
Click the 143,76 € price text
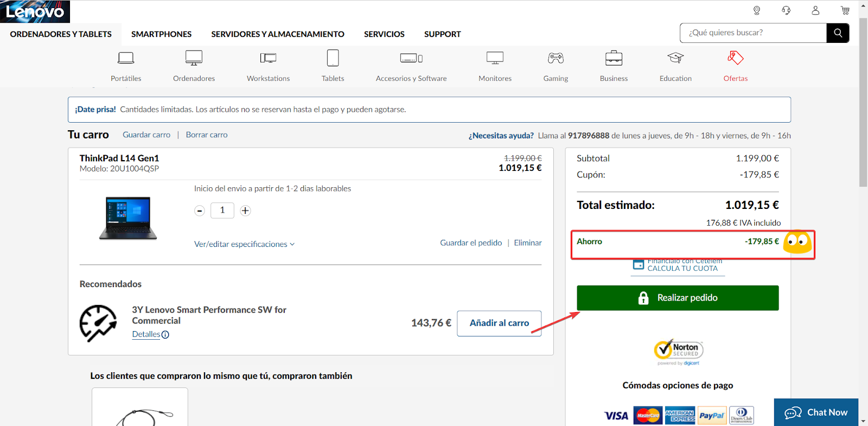[431, 323]
